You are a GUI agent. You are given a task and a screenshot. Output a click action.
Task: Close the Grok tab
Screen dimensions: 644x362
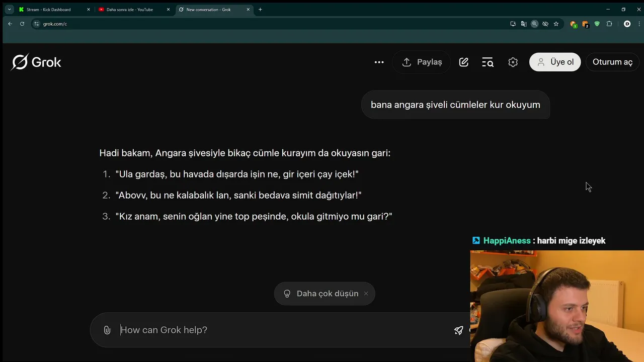[x=248, y=10]
